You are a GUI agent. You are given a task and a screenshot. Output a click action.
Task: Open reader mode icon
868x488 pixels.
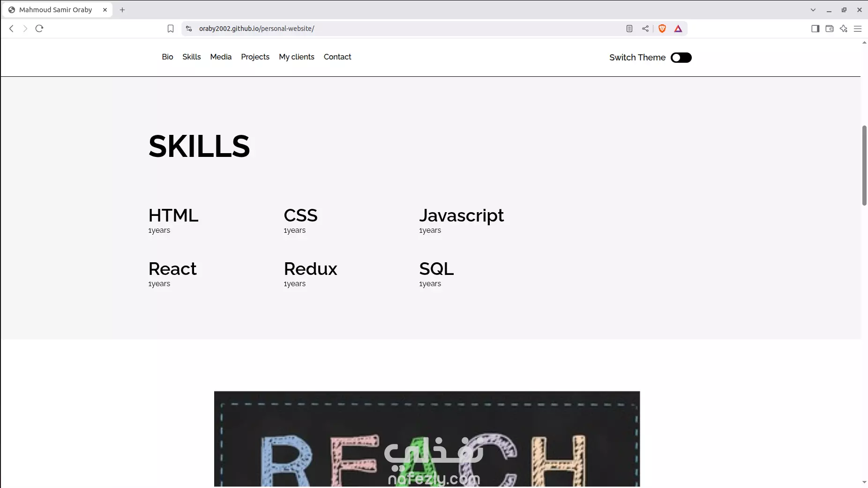(x=629, y=29)
